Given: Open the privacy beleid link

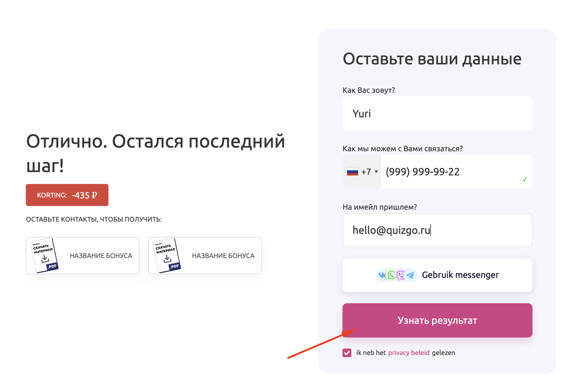Looking at the screenshot, I should click(409, 352).
